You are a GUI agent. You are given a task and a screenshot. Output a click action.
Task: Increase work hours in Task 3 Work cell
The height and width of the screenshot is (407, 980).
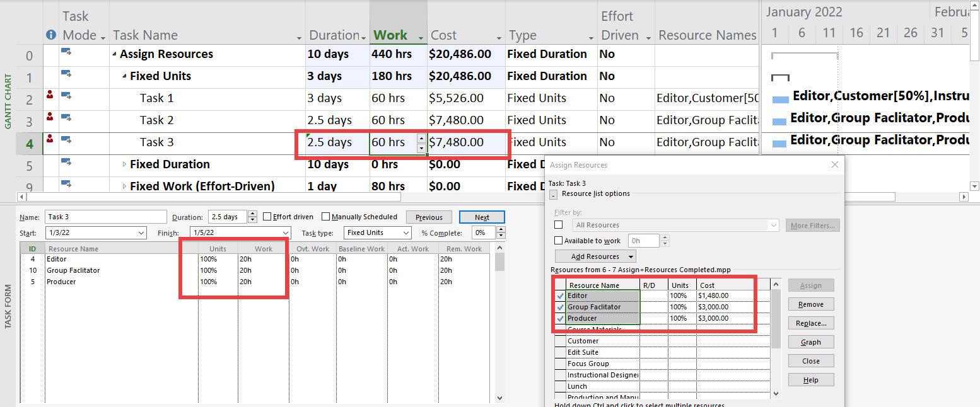pyautogui.click(x=421, y=138)
